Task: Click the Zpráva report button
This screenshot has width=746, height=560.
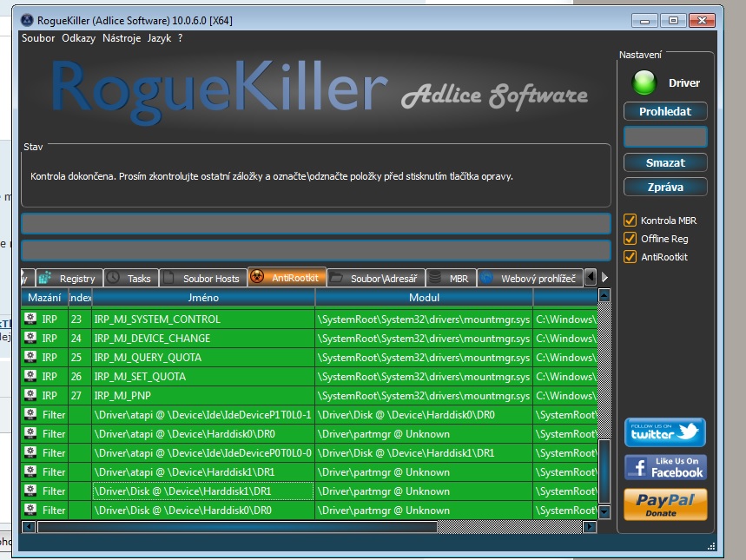Action: coord(665,187)
